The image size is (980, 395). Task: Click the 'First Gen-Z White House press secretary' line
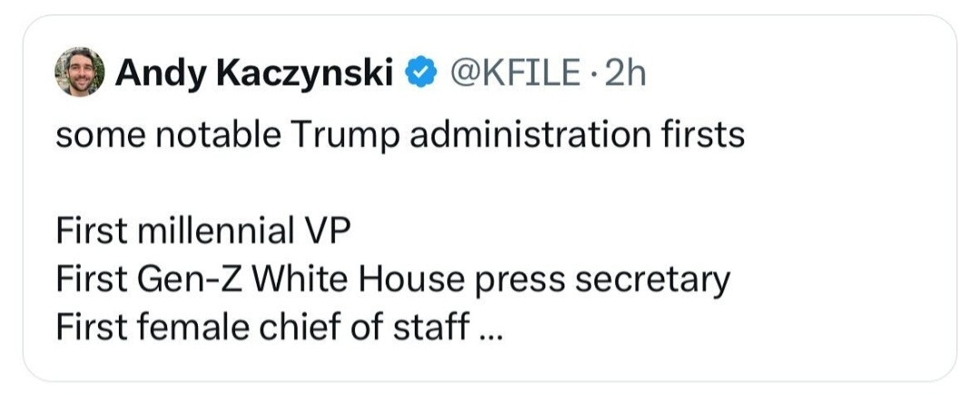(393, 281)
